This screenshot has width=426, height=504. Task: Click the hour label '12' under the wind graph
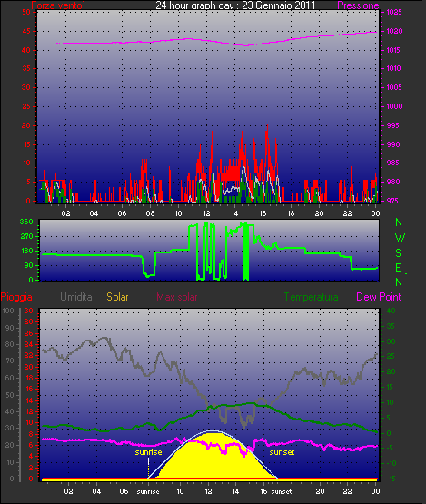click(x=206, y=213)
